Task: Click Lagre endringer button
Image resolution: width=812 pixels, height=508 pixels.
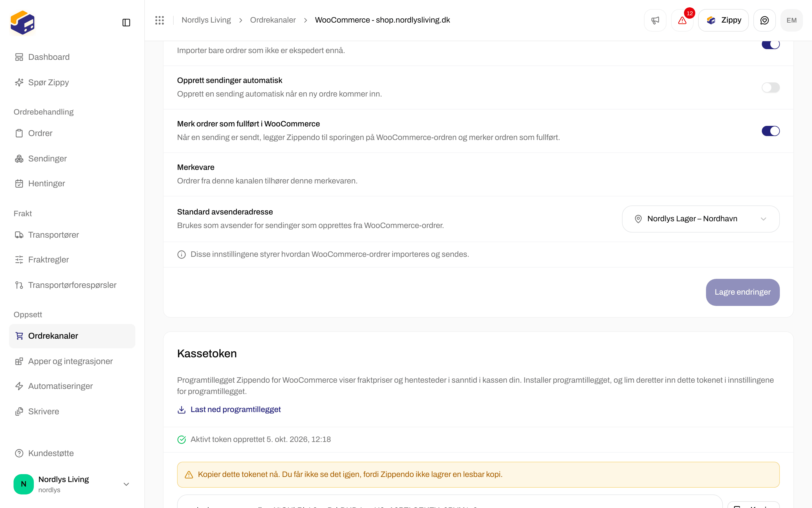Action: 743,292
